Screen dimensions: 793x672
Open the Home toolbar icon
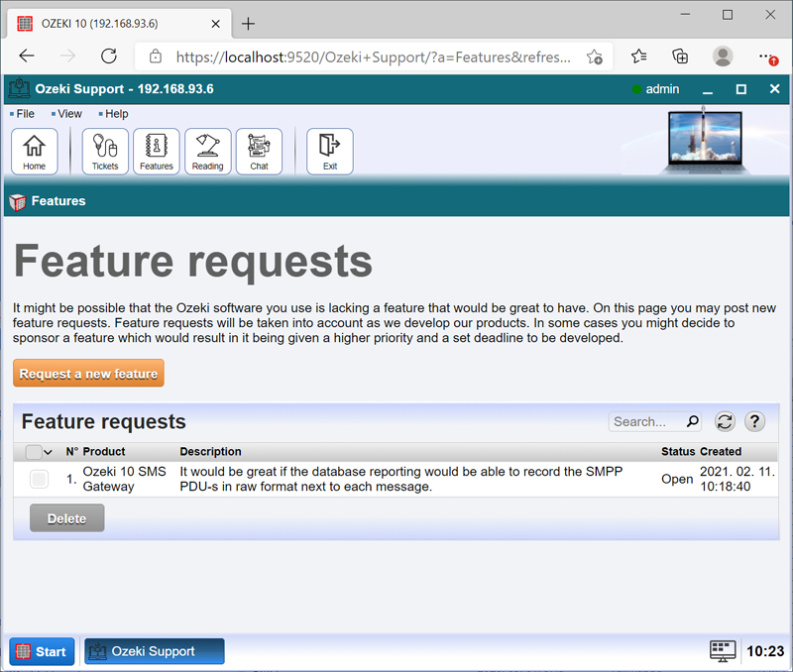coord(35,152)
